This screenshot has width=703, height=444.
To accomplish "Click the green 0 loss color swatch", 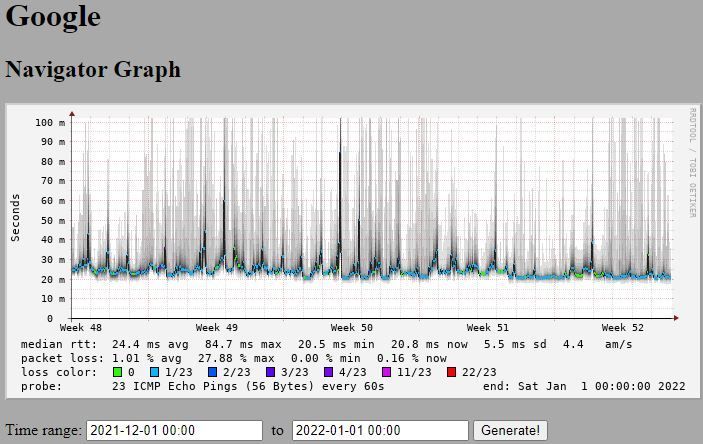I will [x=117, y=372].
